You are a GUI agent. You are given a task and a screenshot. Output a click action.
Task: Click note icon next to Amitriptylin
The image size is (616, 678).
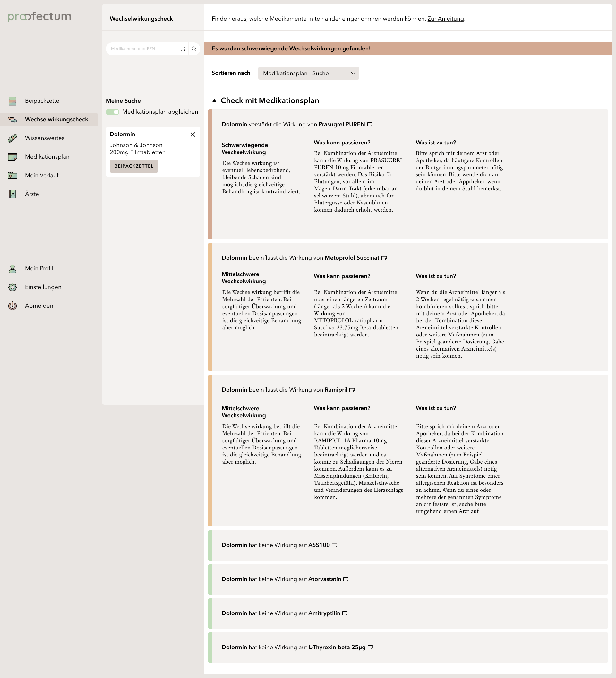345,613
